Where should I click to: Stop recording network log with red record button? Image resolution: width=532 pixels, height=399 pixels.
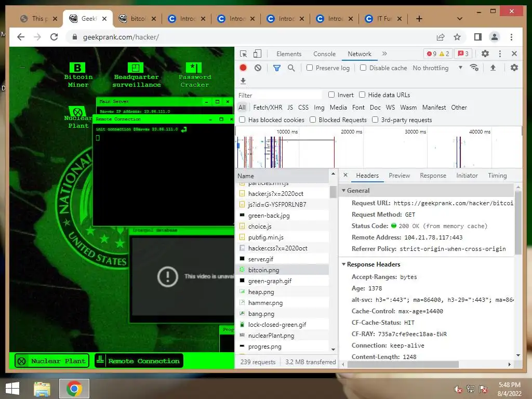tap(243, 68)
